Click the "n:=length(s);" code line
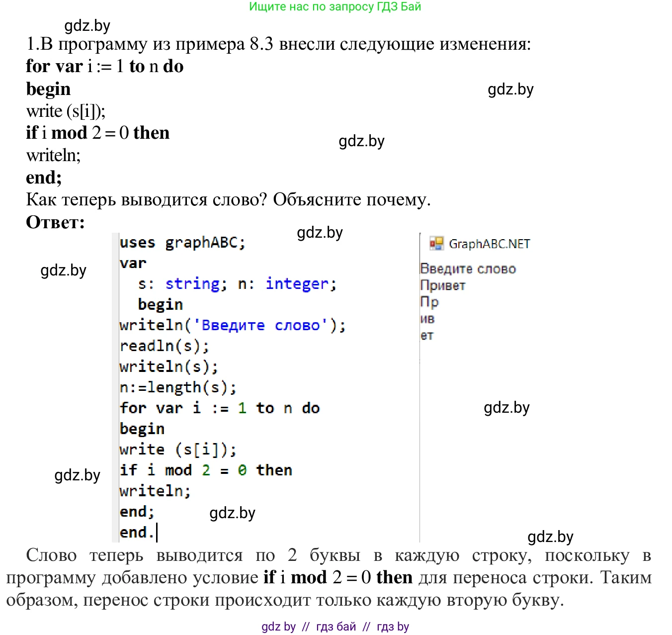Screen dimensions: 672x635 click(178, 387)
